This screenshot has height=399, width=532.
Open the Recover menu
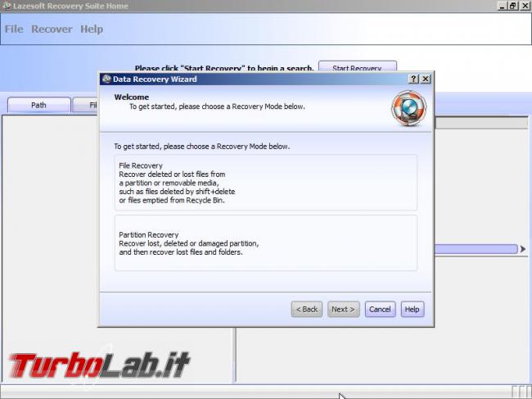click(52, 29)
